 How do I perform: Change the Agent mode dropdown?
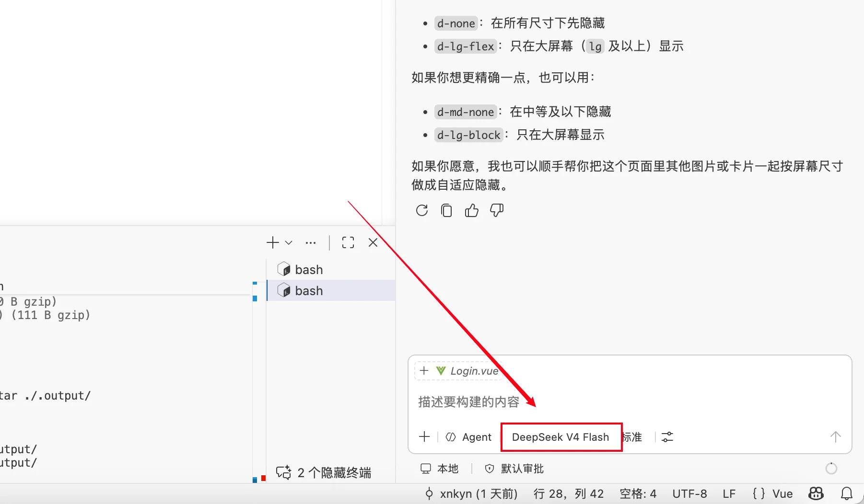tap(469, 437)
